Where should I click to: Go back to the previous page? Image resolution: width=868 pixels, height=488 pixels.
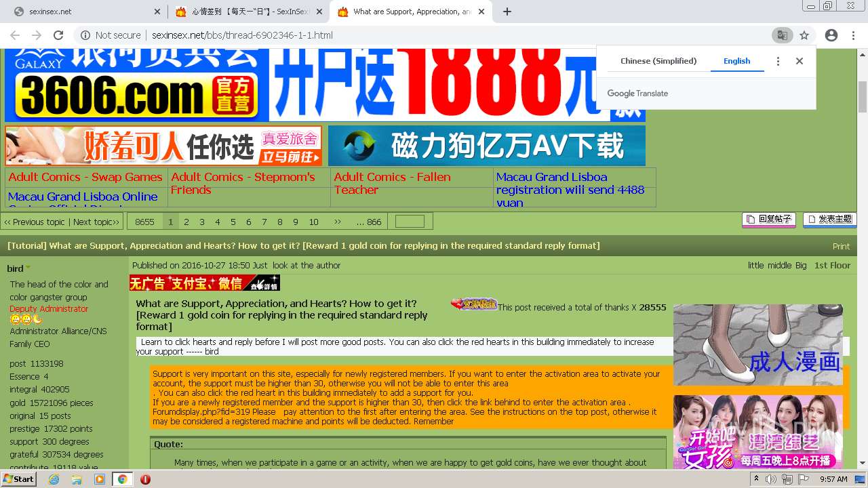click(x=15, y=35)
